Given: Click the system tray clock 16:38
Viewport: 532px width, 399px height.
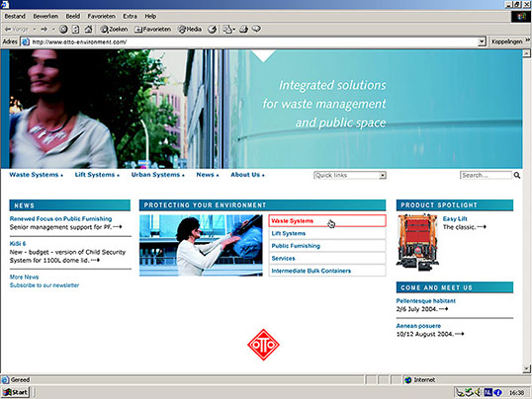Looking at the screenshot, I should [x=516, y=393].
